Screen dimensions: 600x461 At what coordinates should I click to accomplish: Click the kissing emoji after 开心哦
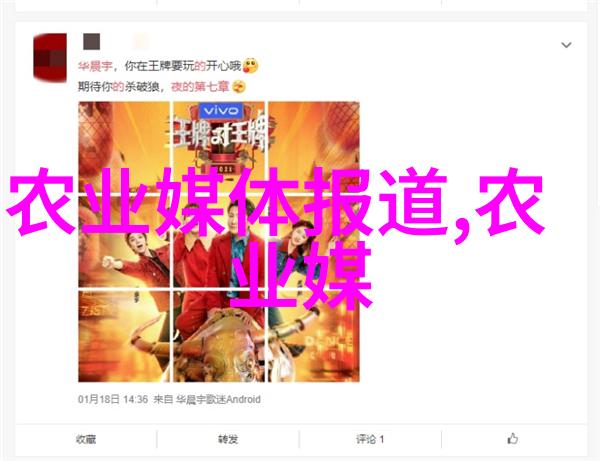(x=251, y=66)
